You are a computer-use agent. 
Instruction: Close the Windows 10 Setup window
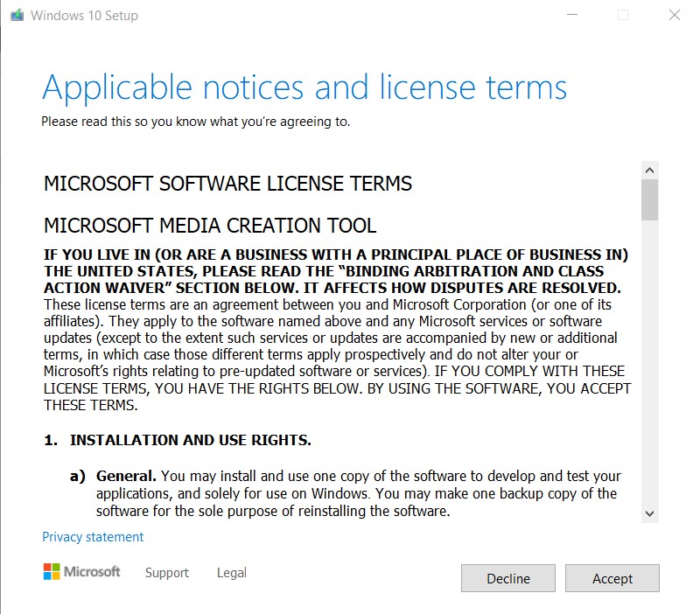tap(674, 15)
